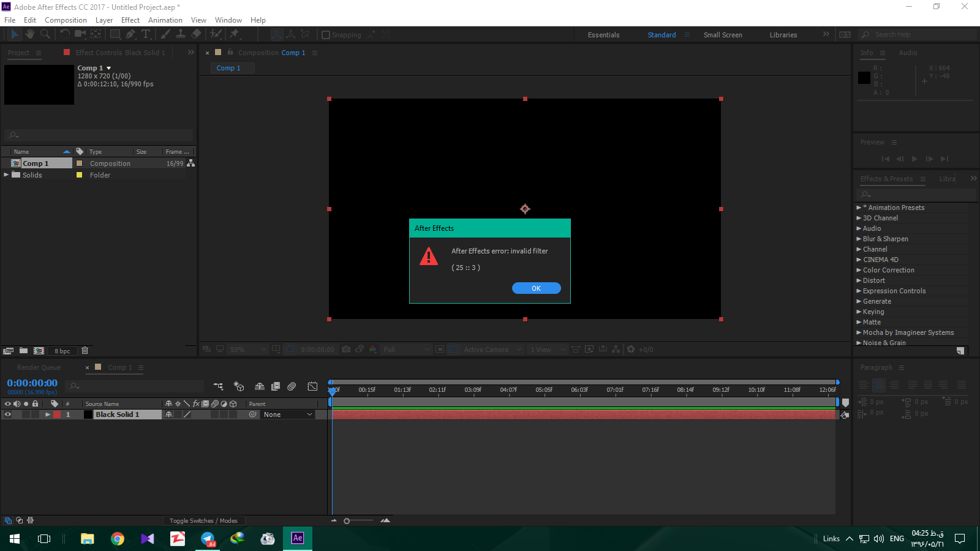This screenshot has width=980, height=551.
Task: Toggle lock box for Black Solid 1
Action: coord(35,414)
